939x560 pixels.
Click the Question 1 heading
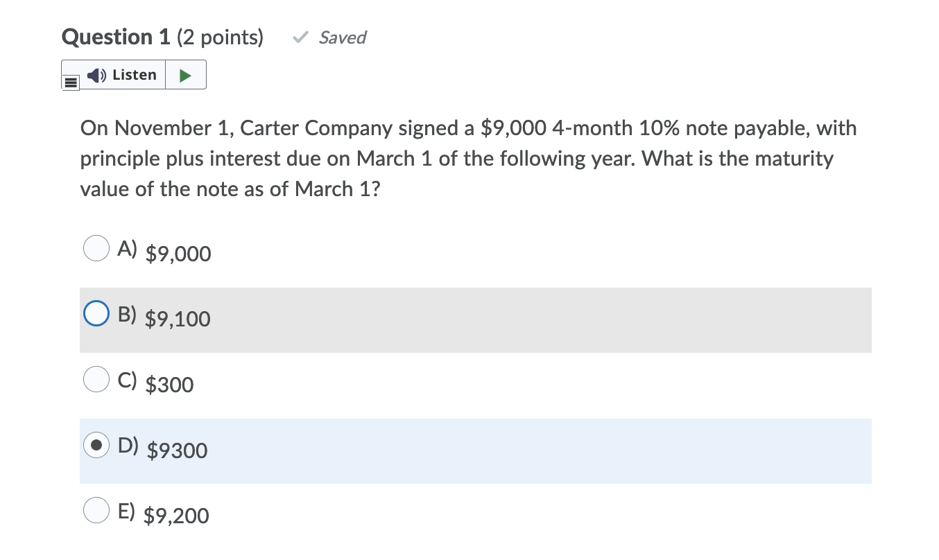pyautogui.click(x=115, y=37)
